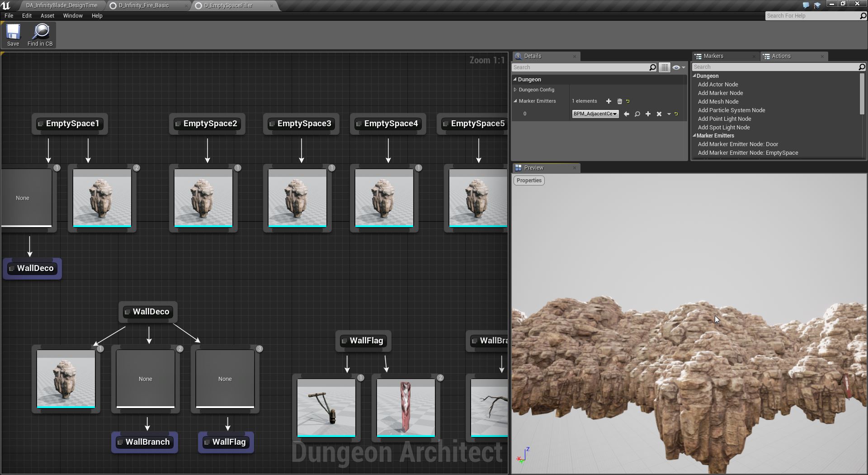Click the XYZ axis gizmo in Preview
This screenshot has width=868, height=475.
click(x=523, y=456)
